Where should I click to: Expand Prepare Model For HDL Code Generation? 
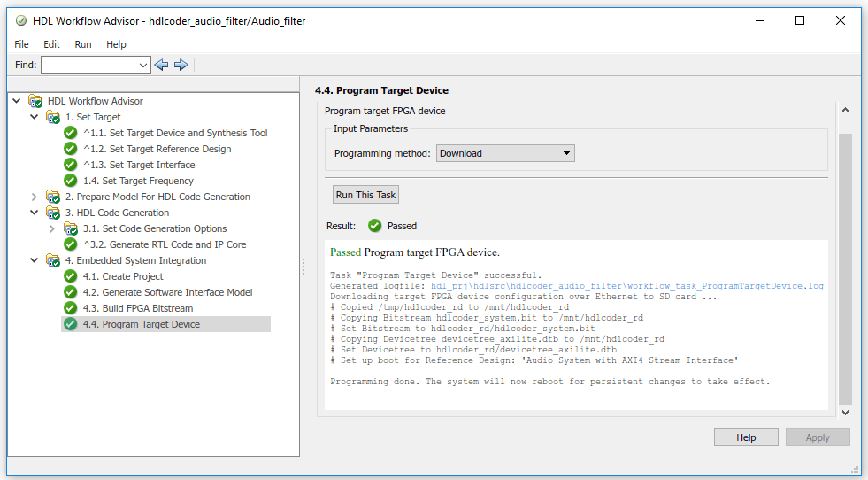click(35, 197)
